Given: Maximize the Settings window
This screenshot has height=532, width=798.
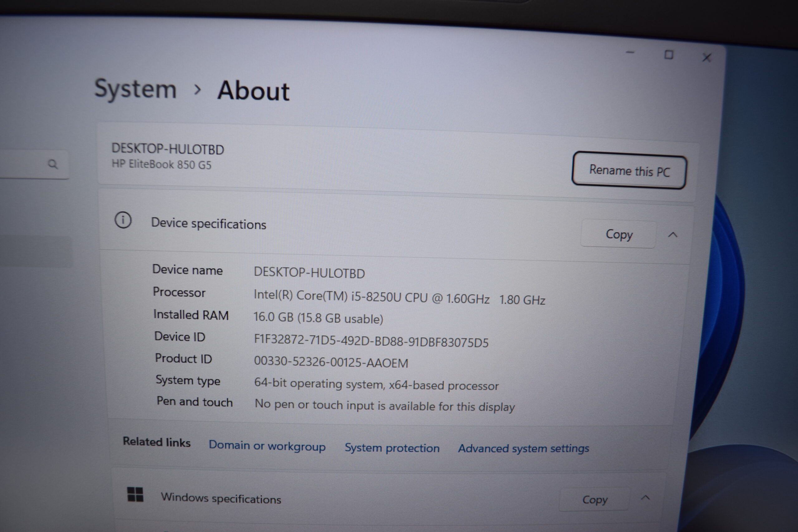Looking at the screenshot, I should tap(668, 55).
